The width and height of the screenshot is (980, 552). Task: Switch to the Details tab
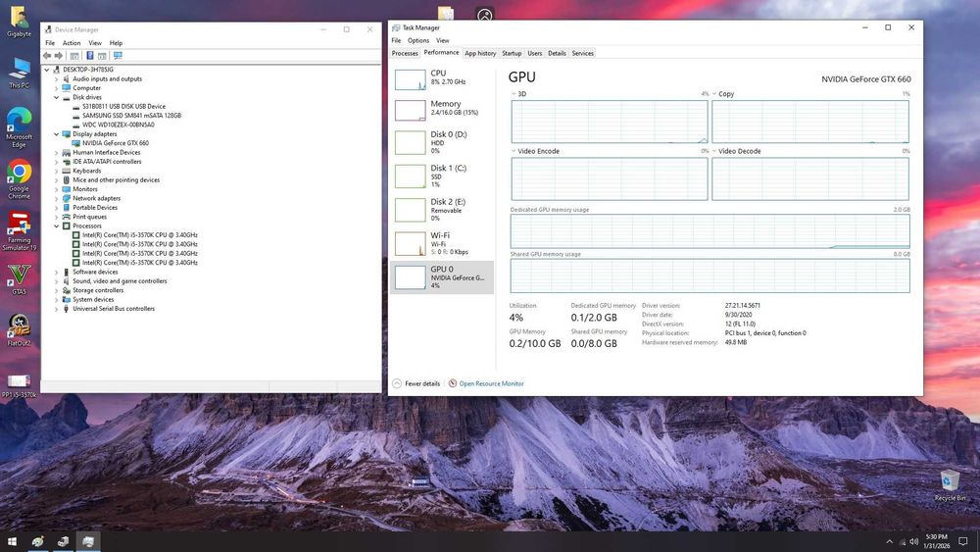click(557, 54)
